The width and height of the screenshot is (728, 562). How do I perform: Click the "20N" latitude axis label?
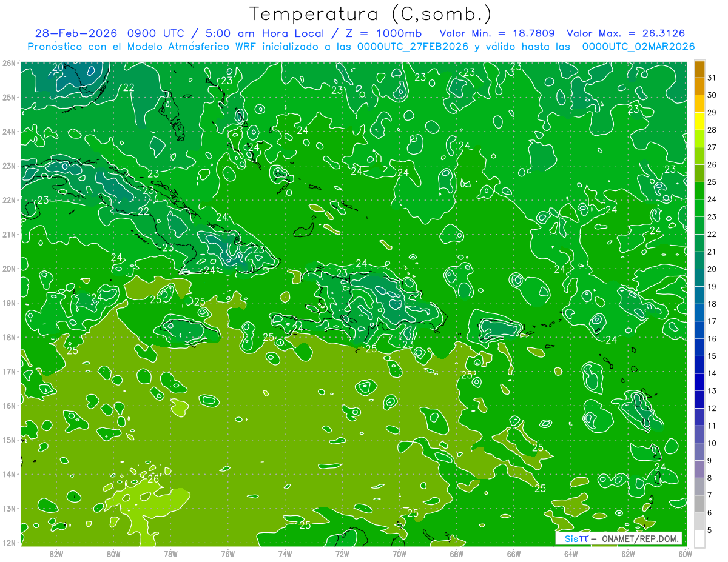[9, 269]
